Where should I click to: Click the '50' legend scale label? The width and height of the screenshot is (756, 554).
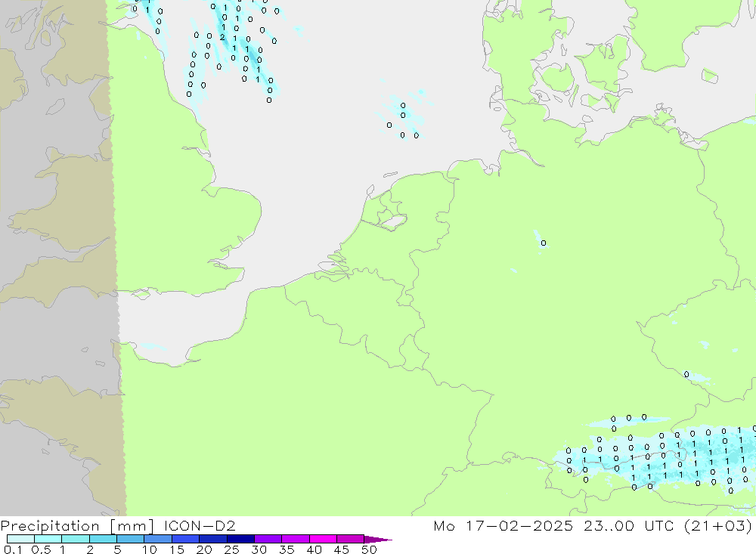tap(369, 549)
